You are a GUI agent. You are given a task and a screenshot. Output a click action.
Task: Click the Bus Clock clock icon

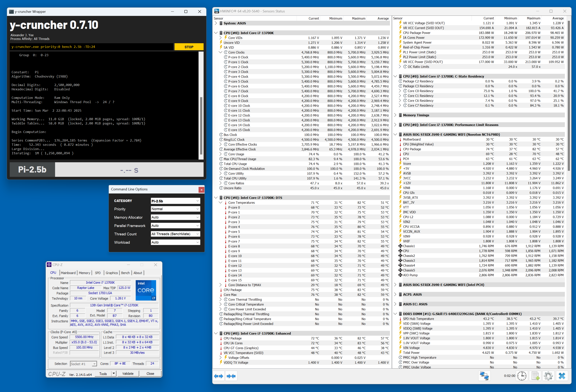point(221,135)
